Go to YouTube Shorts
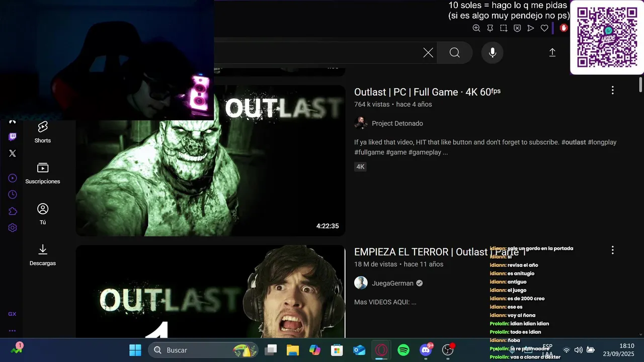The image size is (644, 362). pyautogui.click(x=43, y=132)
